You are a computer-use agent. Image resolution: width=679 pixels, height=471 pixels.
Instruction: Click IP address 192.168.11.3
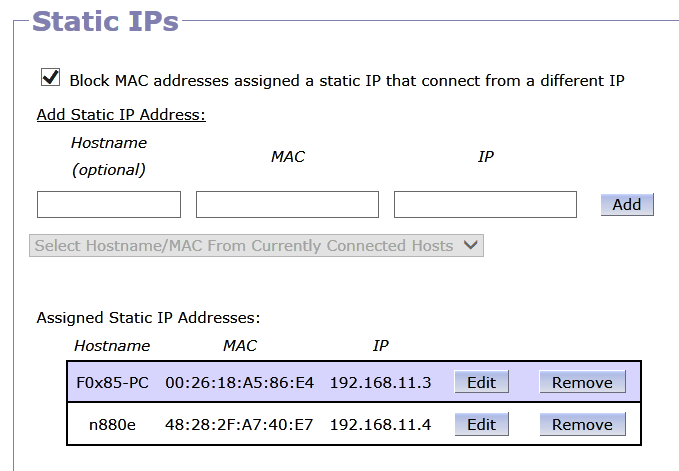click(381, 383)
